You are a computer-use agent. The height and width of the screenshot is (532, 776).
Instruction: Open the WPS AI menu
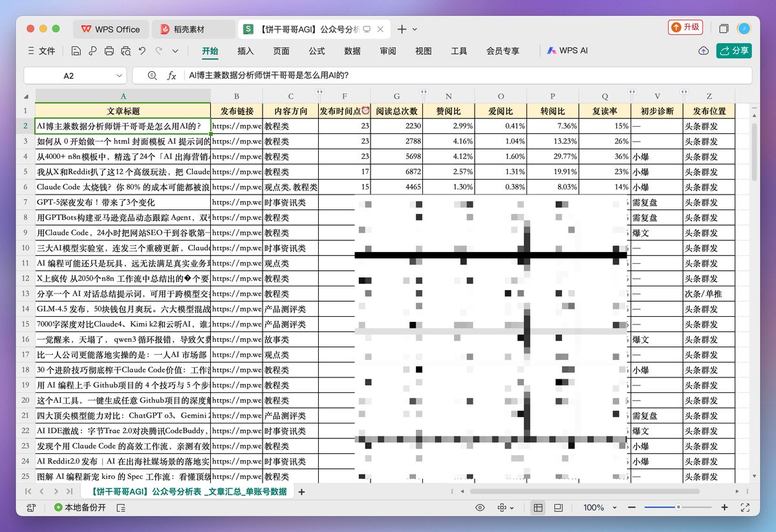567,51
